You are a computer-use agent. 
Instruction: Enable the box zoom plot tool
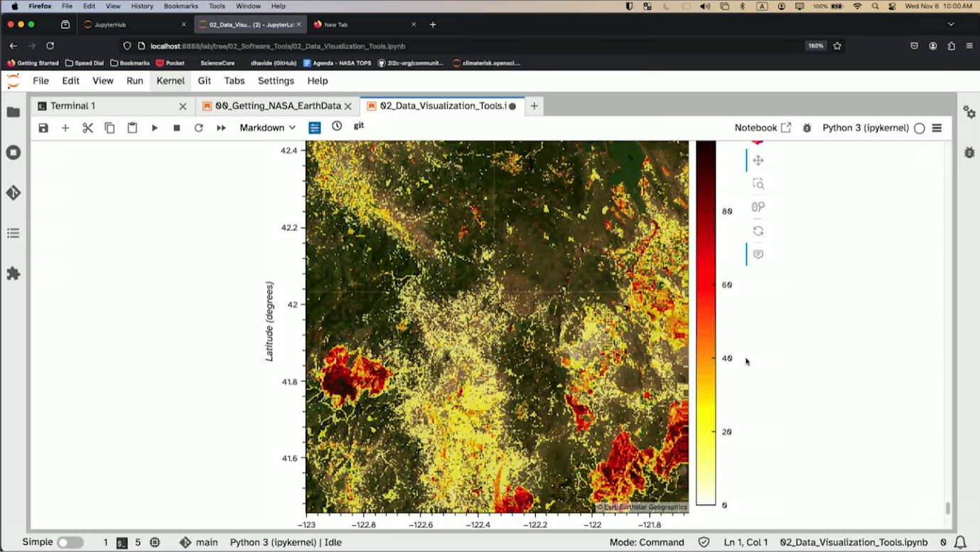point(758,184)
